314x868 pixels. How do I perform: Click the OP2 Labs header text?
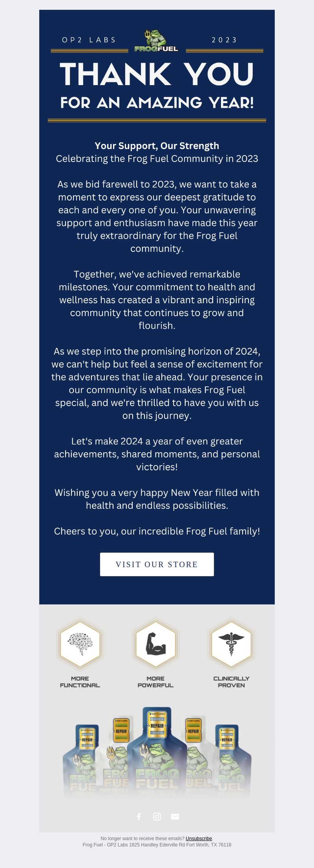click(x=89, y=40)
